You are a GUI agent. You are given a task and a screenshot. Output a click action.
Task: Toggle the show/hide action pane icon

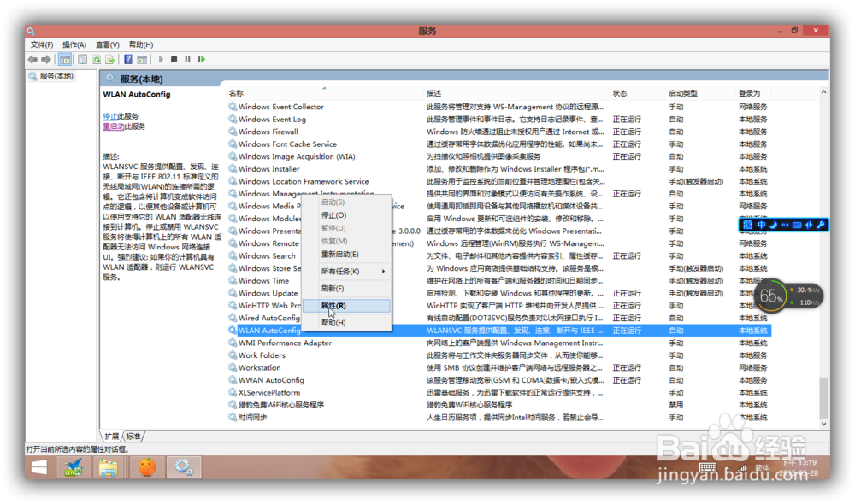pos(142,60)
